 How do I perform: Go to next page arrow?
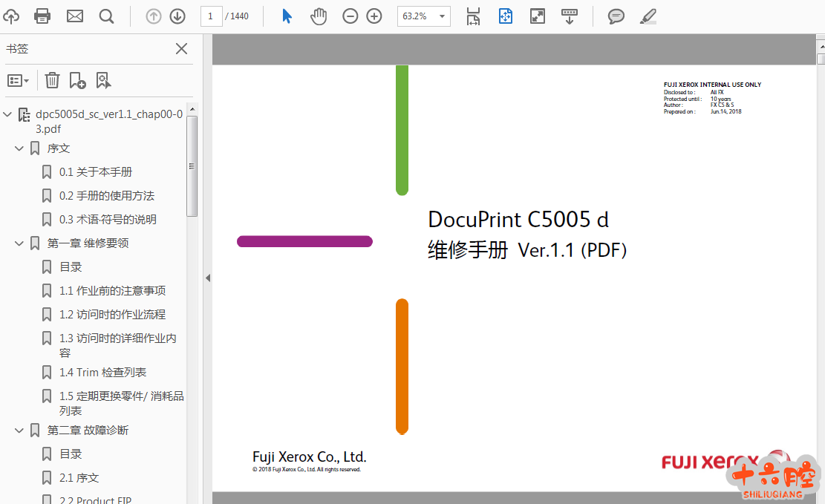(177, 16)
